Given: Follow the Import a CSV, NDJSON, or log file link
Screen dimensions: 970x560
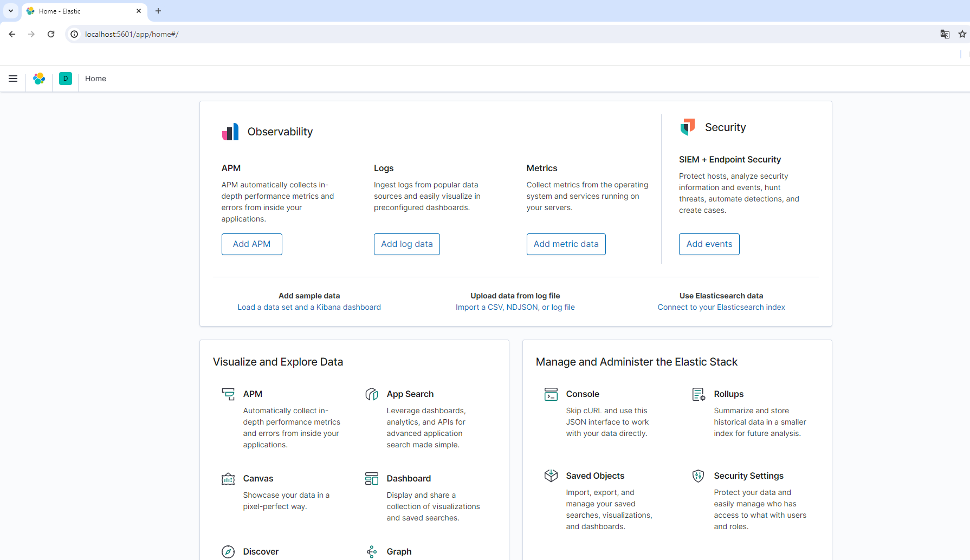Looking at the screenshot, I should coord(515,307).
